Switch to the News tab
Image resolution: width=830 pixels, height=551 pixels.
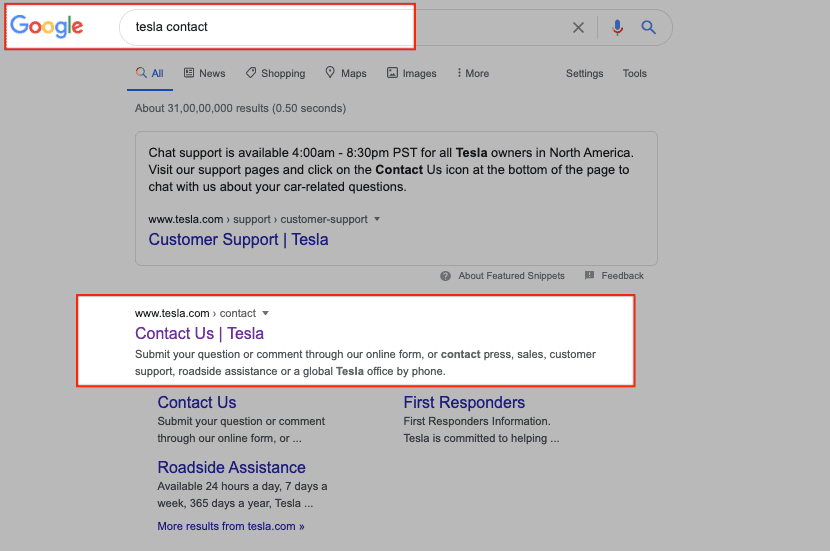[205, 73]
